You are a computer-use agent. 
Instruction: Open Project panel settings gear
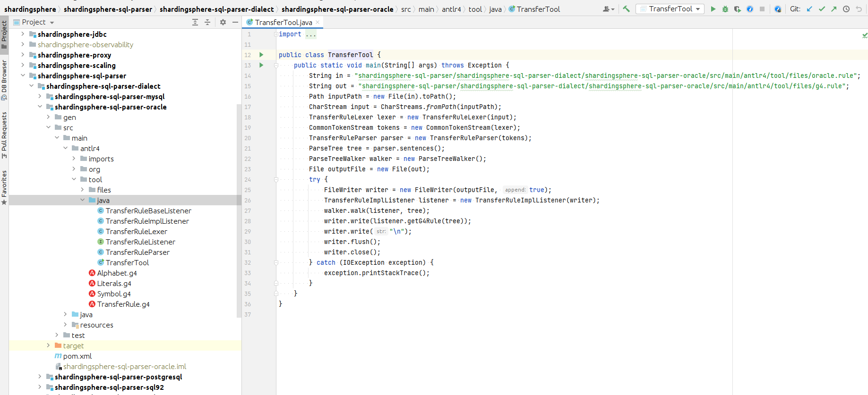(x=223, y=22)
